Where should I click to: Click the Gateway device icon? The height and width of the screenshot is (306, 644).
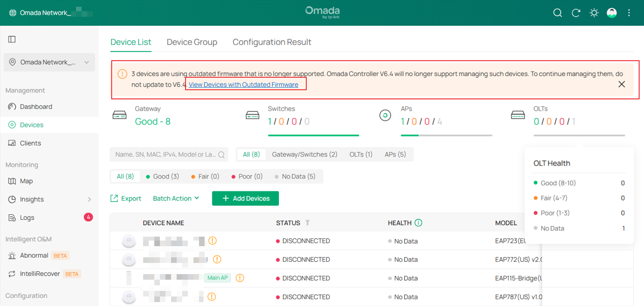coord(120,116)
